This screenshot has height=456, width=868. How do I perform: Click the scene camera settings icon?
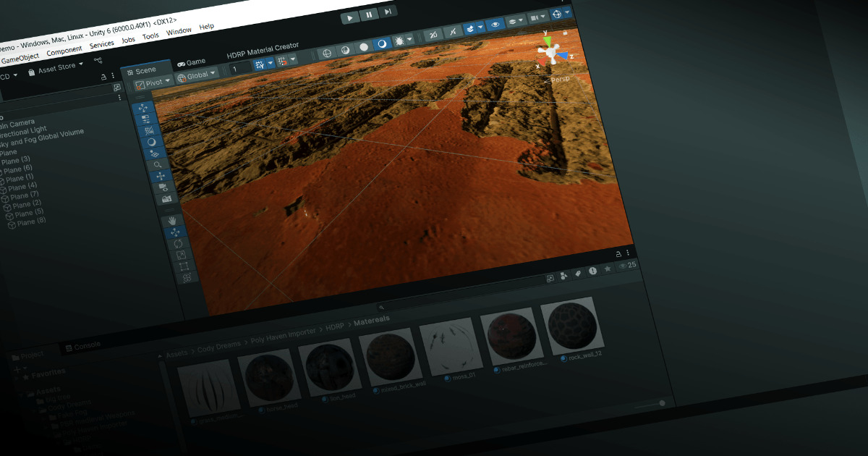535,18
